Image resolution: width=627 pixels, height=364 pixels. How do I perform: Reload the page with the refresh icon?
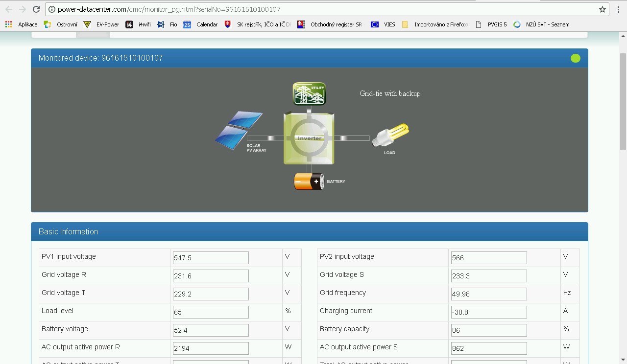click(36, 9)
